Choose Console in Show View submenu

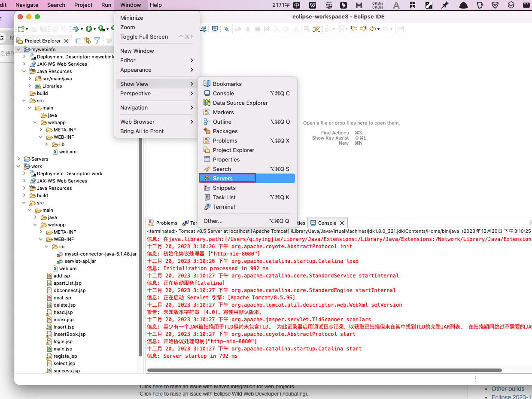click(x=247, y=93)
